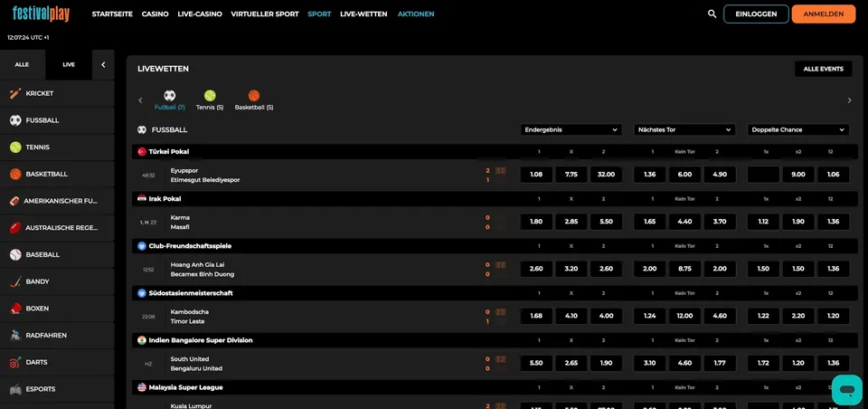This screenshot has height=409, width=868.
Task: Select the Tennis (5) live tab
Action: (210, 100)
